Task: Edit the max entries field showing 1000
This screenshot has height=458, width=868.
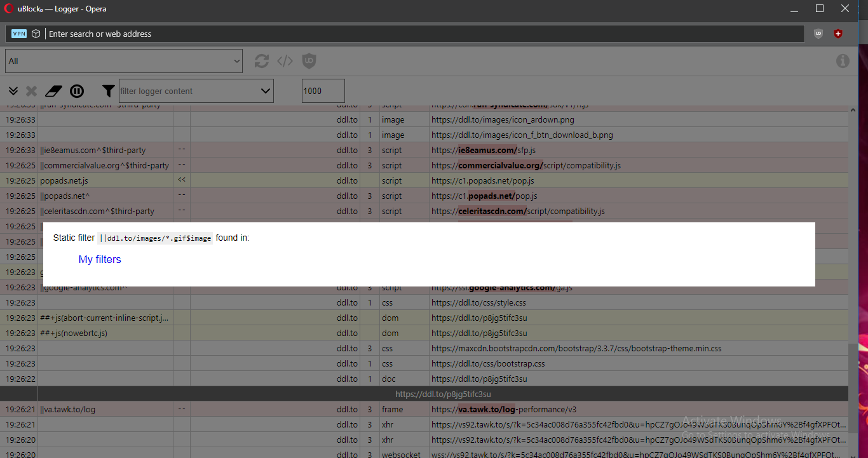Action: [x=323, y=91]
